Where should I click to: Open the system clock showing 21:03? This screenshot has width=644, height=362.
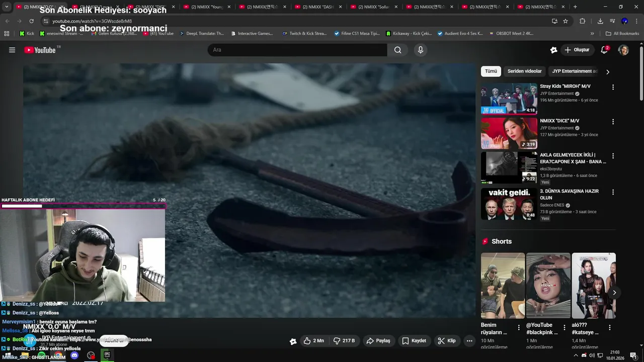pos(614,355)
